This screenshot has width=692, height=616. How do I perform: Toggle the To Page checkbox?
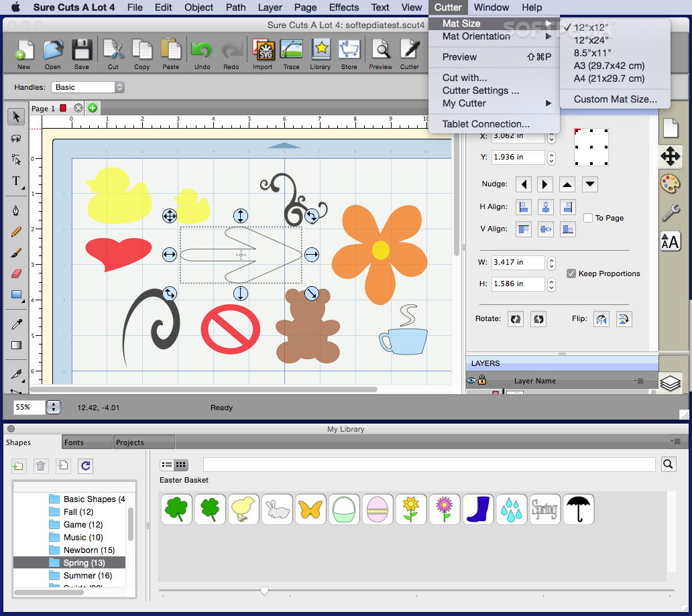coord(588,218)
